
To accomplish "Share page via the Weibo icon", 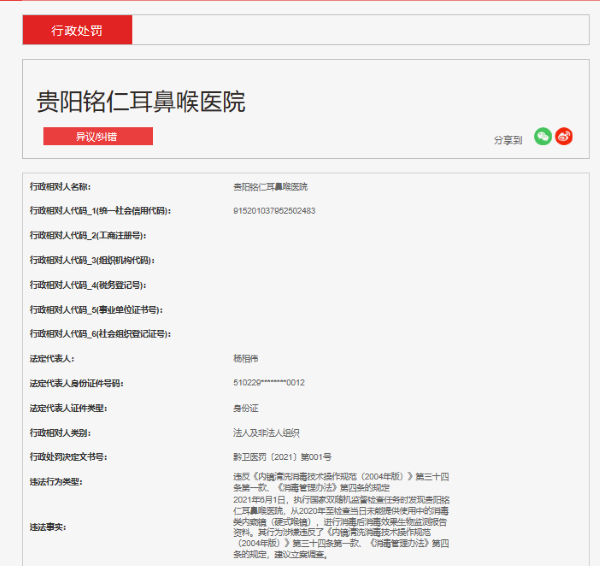I will click(x=564, y=136).
